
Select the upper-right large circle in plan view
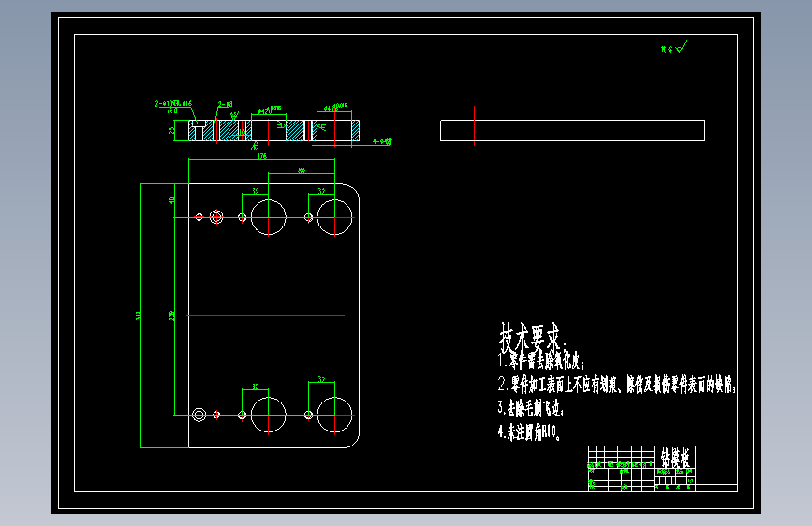[334, 217]
